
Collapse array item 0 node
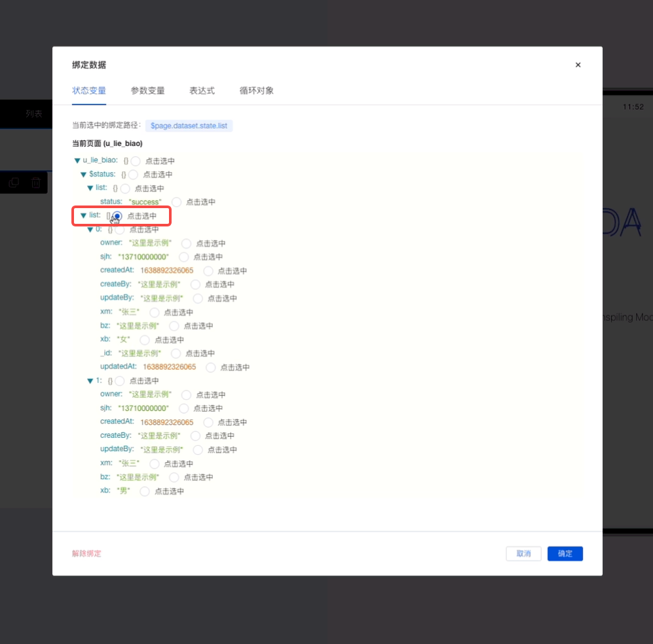click(x=90, y=229)
